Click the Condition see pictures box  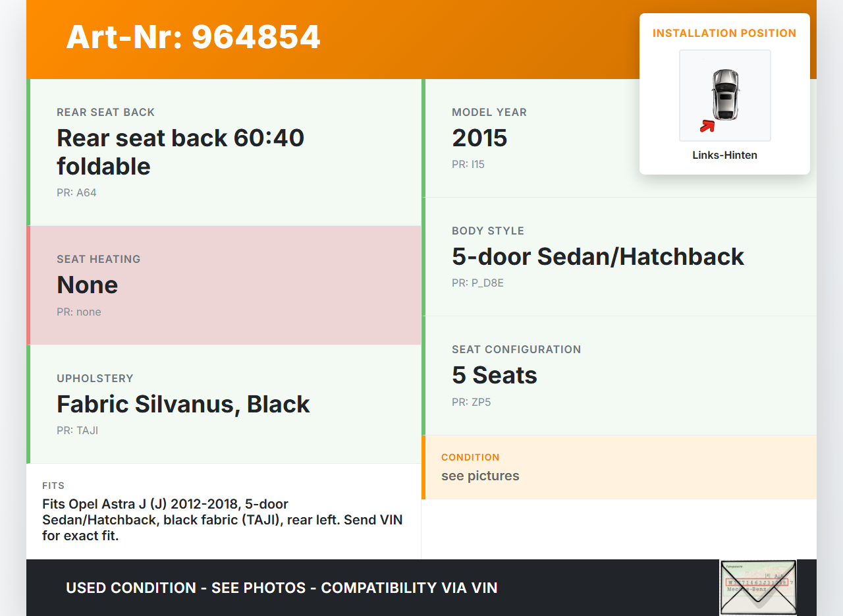[x=619, y=467]
